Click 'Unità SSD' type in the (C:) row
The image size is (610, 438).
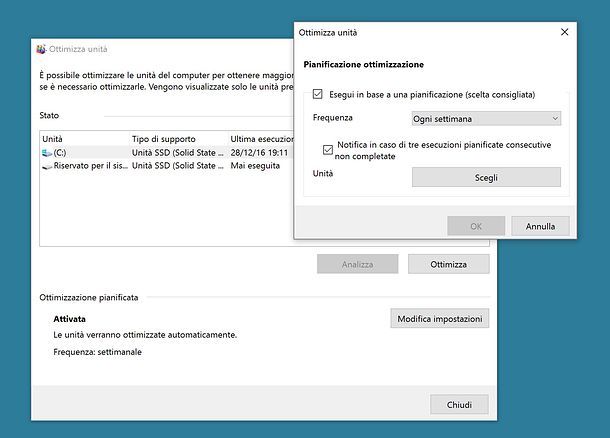coord(177,153)
